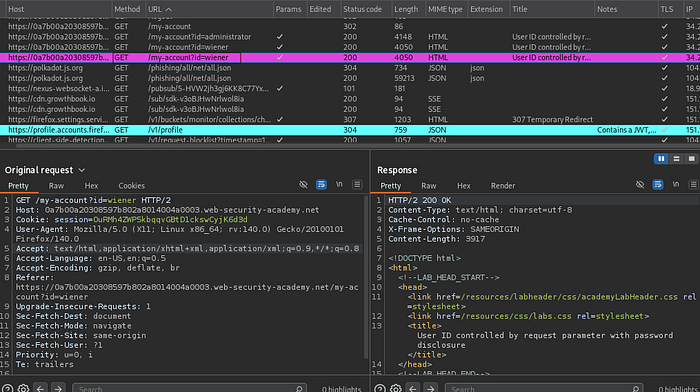Click the request pane vertical scrollbar
Image resolution: width=700 pixels, height=392 pixels.
point(367,277)
